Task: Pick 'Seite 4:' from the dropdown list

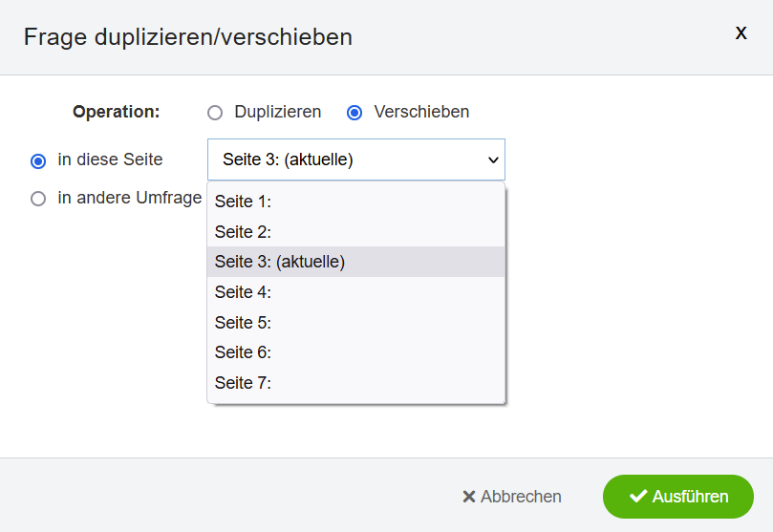Action: point(356,292)
